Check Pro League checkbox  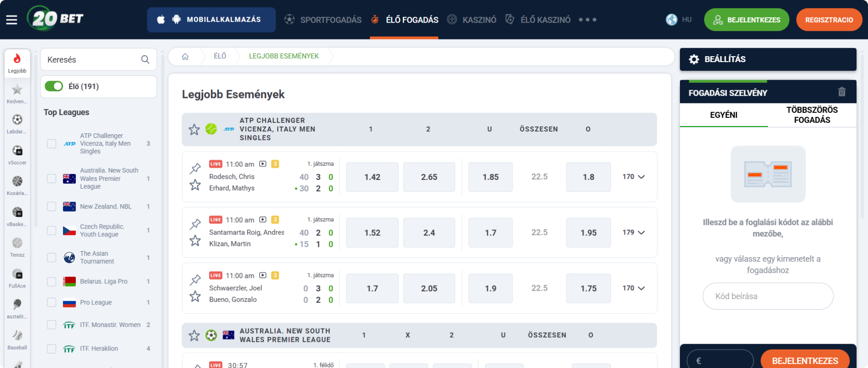pos(51,303)
